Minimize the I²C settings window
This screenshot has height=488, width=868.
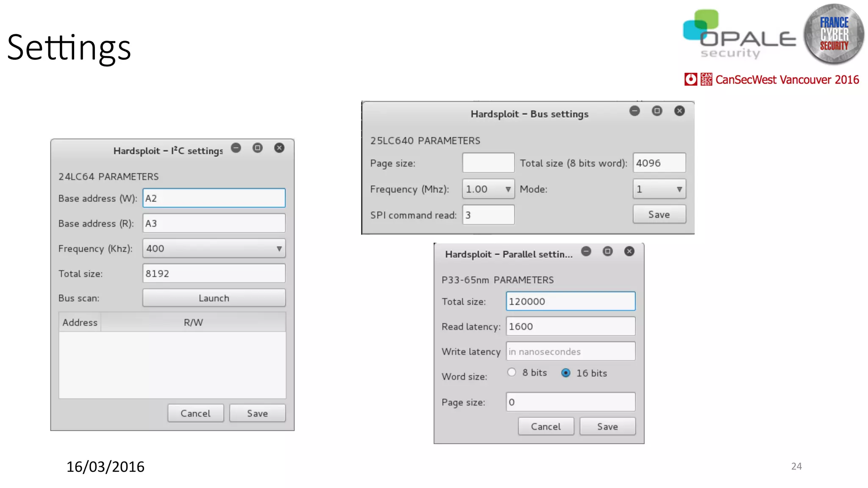pos(236,148)
